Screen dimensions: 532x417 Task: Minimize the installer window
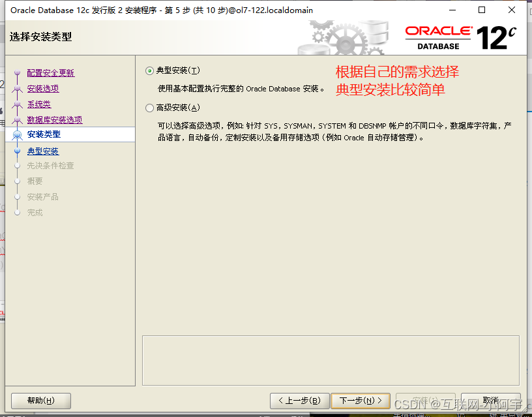(x=452, y=10)
